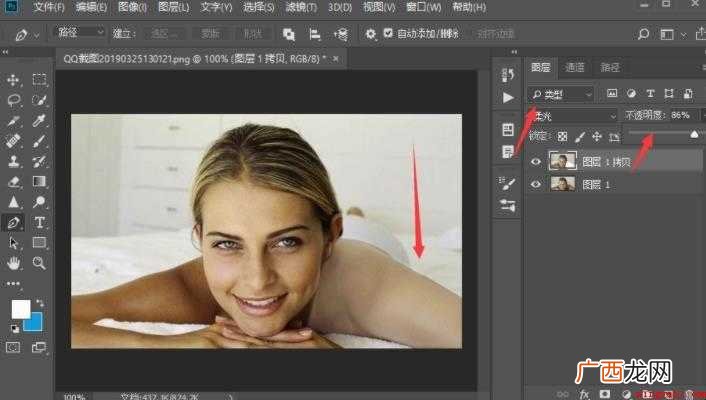Image resolution: width=706 pixels, height=400 pixels.
Task: Hide the 图层 1 layer
Action: point(535,184)
